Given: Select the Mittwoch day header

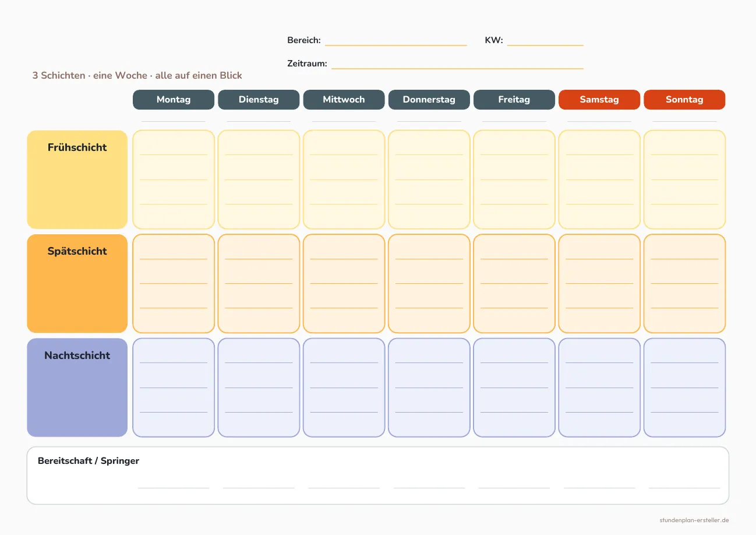Looking at the screenshot, I should [344, 100].
